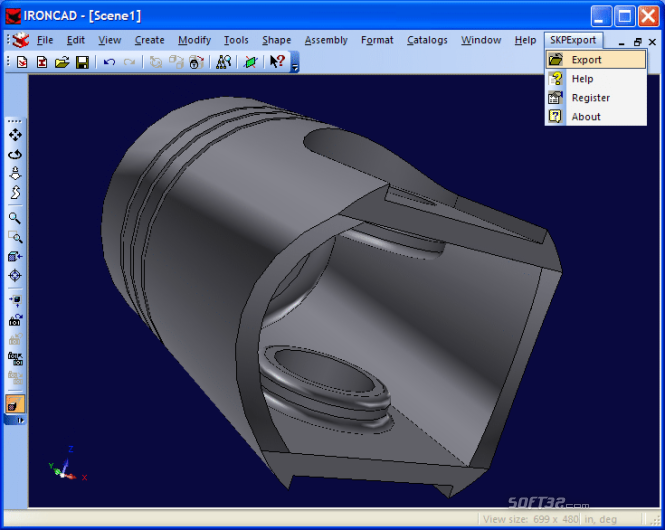The height and width of the screenshot is (530, 665).
Task: Open the View menu
Action: click(x=110, y=40)
